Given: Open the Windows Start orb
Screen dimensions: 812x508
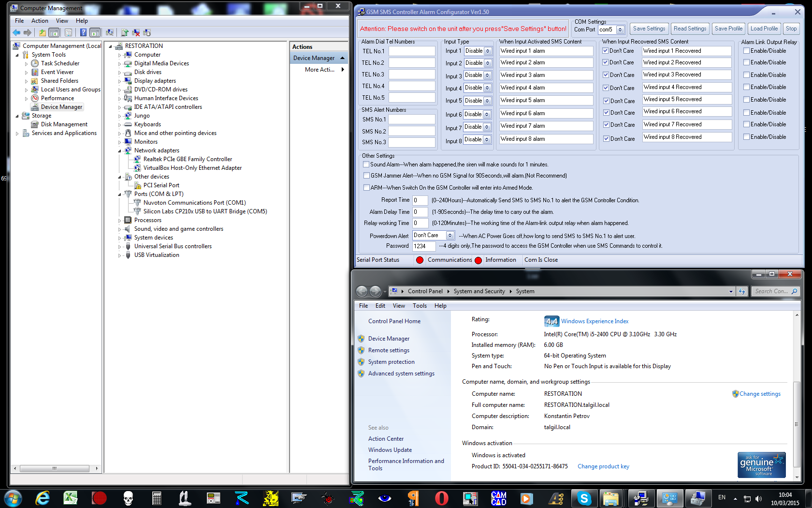Looking at the screenshot, I should 13,498.
